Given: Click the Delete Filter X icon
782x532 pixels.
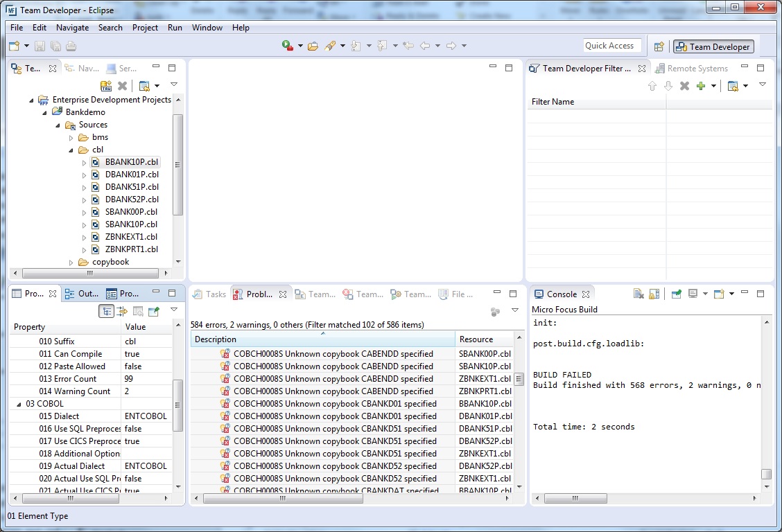Looking at the screenshot, I should coord(685,86).
